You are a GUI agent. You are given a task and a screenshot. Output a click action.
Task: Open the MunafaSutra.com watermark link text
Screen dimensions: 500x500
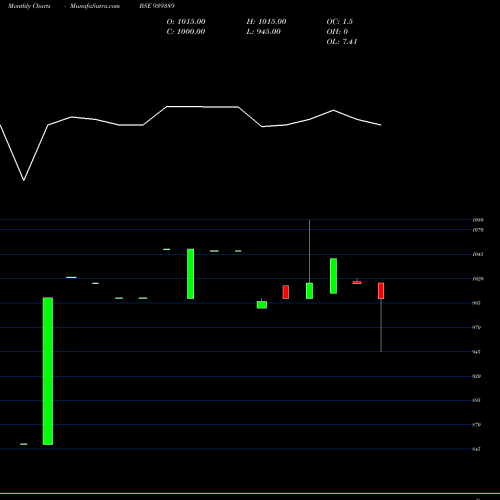(95, 6)
